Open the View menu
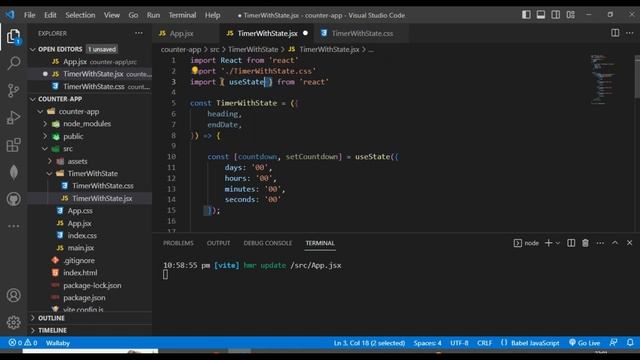The width and height of the screenshot is (640, 360). (111, 15)
